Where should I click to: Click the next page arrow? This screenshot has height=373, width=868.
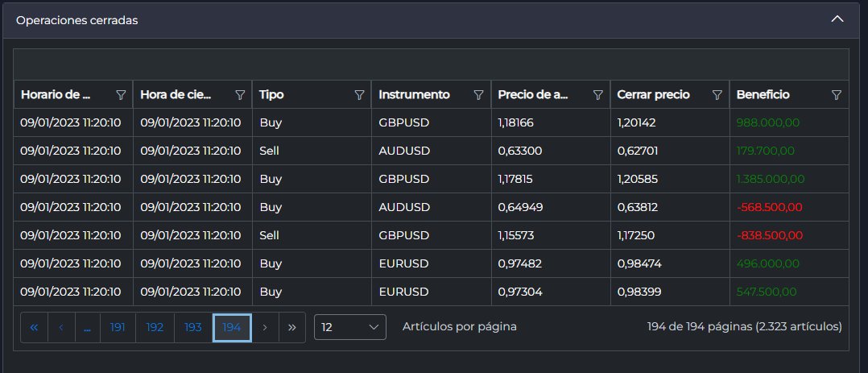coord(265,328)
